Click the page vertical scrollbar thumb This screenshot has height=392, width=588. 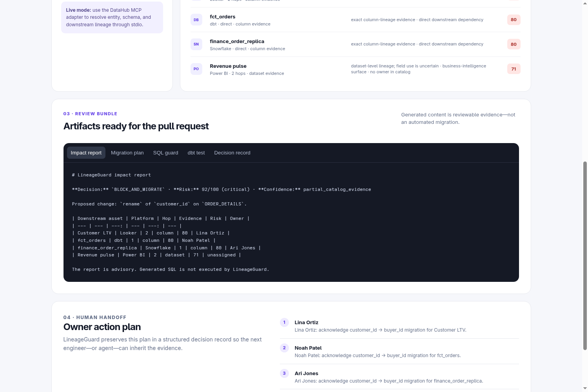(x=585, y=256)
